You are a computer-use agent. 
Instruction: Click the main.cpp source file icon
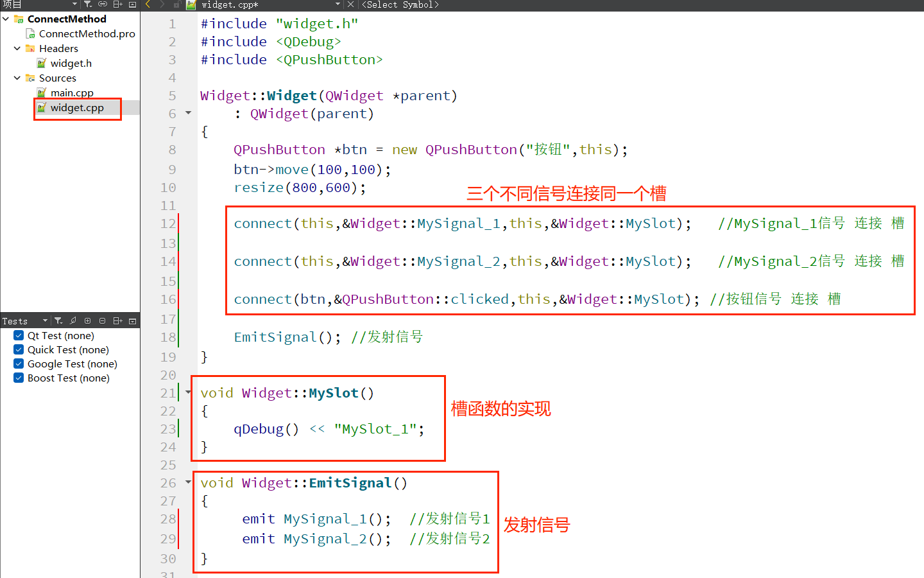42,92
